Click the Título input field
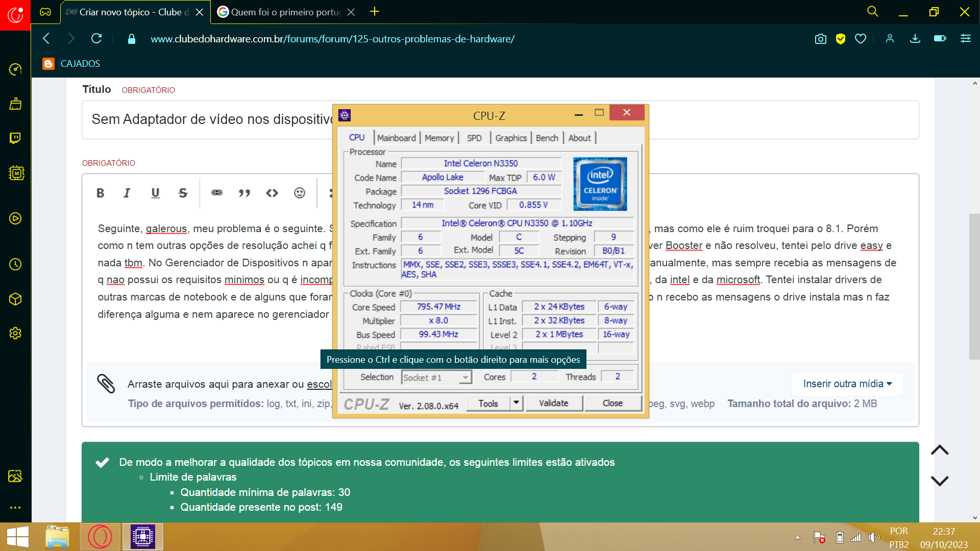This screenshot has width=980, height=551. click(500, 120)
